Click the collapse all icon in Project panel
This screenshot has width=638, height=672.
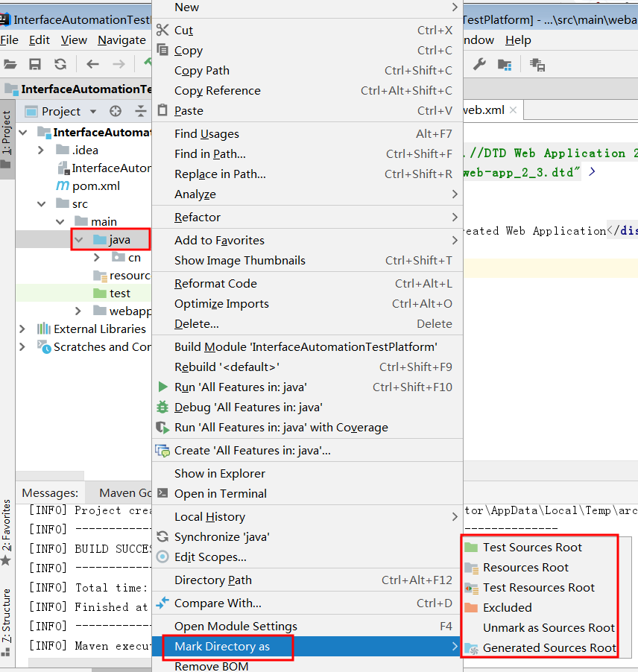click(141, 112)
